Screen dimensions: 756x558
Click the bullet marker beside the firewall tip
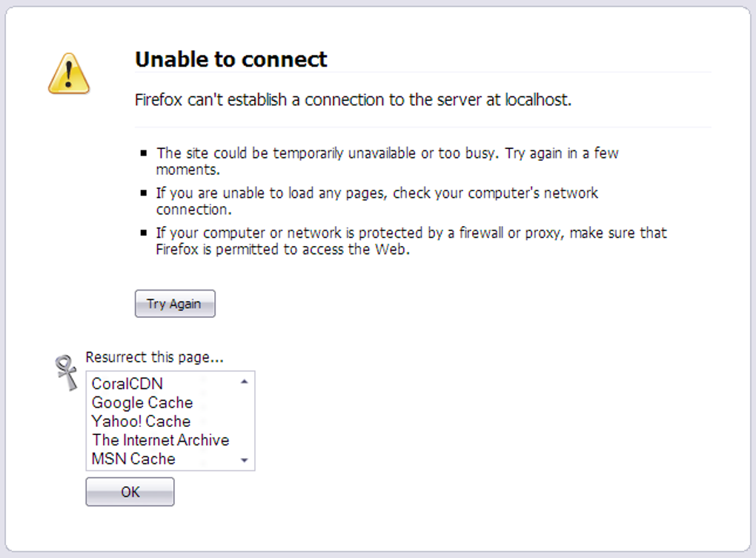pos(143,233)
